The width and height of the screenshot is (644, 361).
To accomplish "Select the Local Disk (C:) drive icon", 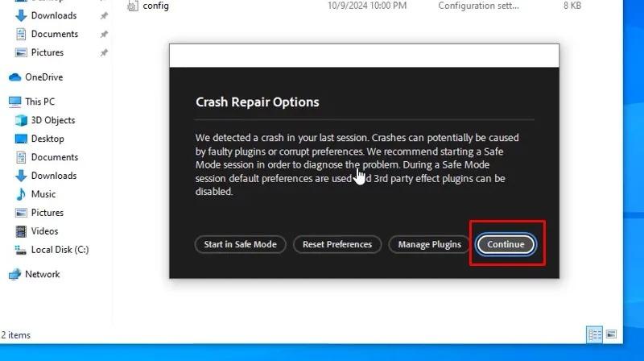I will [x=21, y=250].
